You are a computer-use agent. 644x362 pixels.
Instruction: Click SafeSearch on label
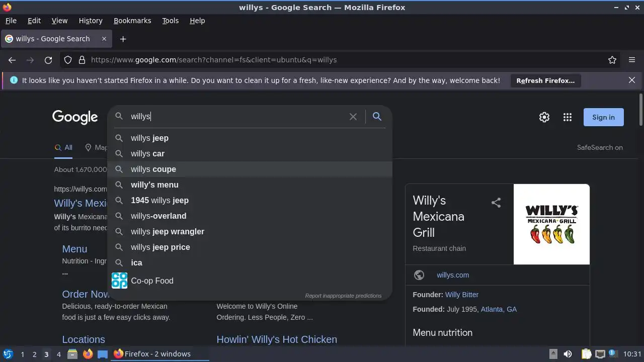[x=600, y=147]
